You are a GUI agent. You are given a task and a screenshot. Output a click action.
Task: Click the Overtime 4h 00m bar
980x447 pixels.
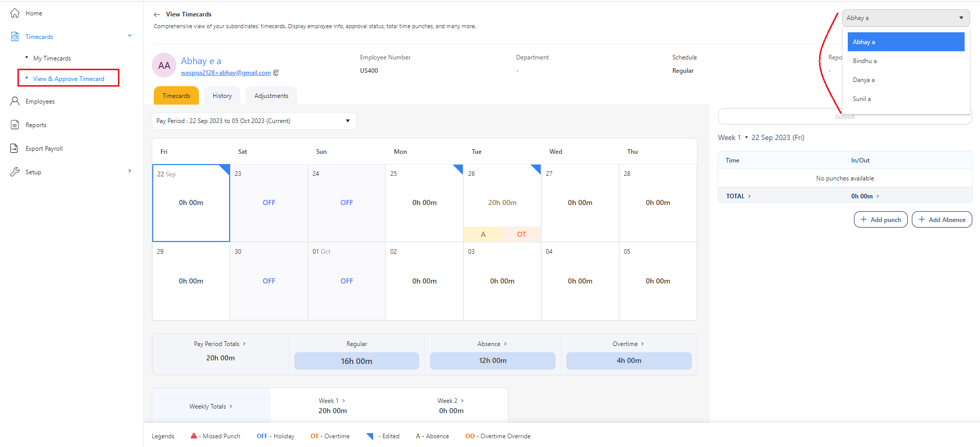[x=628, y=361]
